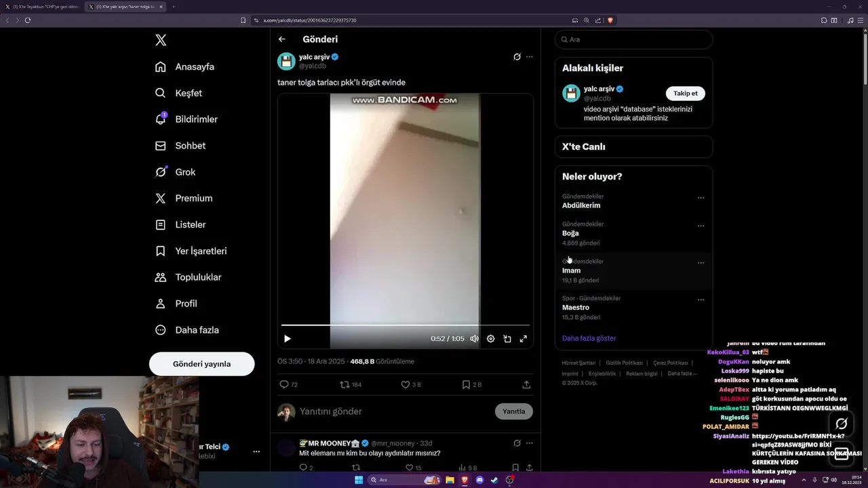Like the post with 3 B likes
The height and width of the screenshot is (488, 868).
tap(411, 384)
